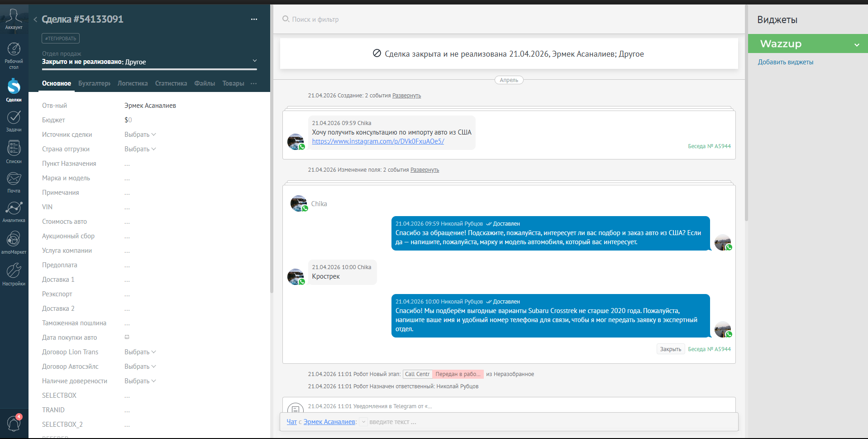Open Наличие доверености dropdown

tap(140, 381)
